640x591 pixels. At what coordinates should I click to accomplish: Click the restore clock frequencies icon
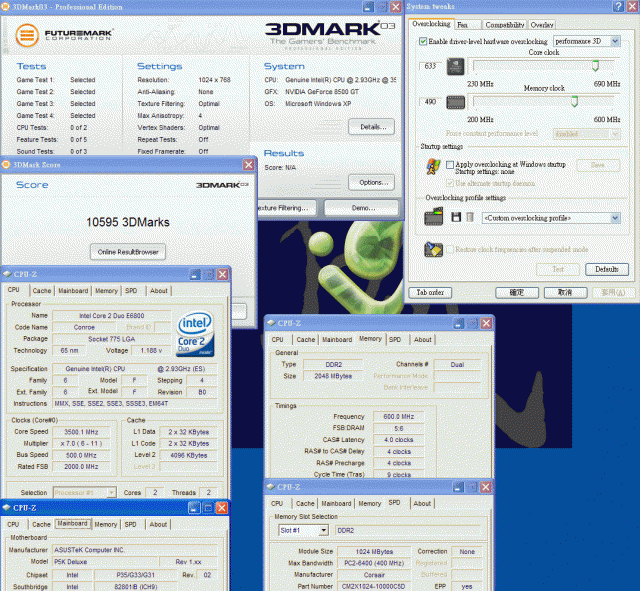click(433, 249)
